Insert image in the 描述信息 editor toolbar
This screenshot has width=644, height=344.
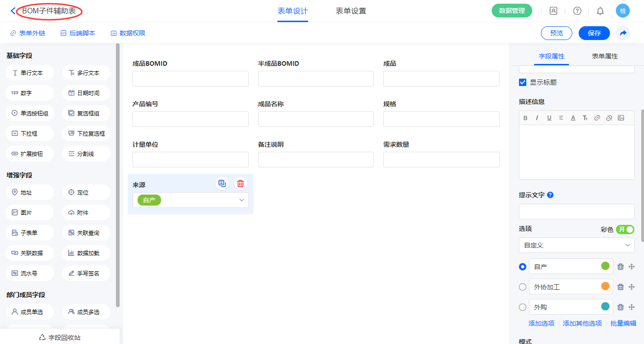tap(621, 118)
